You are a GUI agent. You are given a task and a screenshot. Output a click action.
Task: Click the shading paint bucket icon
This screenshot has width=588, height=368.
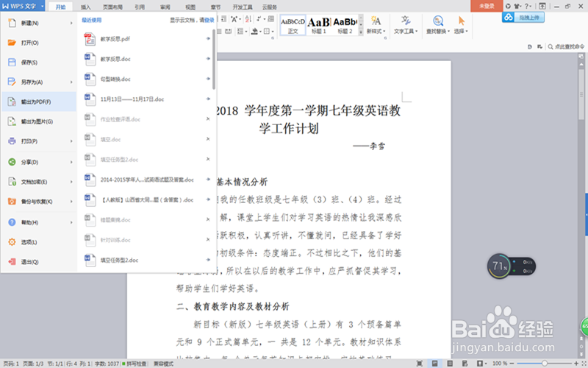point(256,31)
